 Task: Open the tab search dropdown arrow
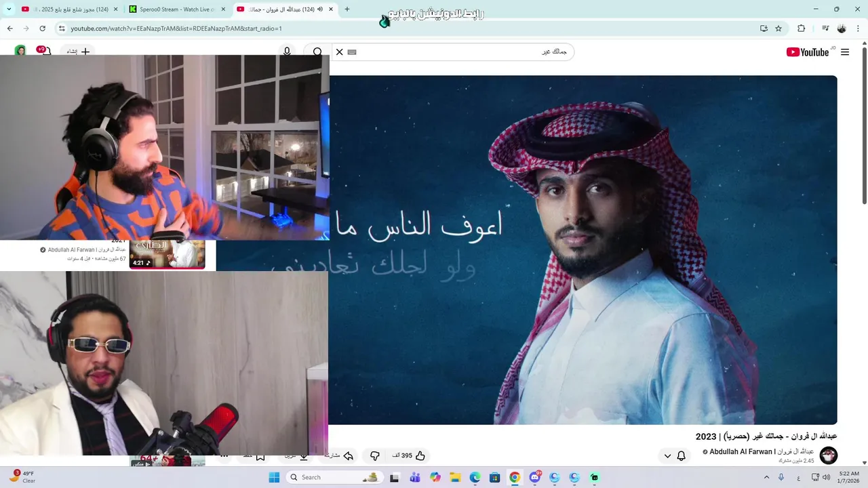[x=9, y=9]
